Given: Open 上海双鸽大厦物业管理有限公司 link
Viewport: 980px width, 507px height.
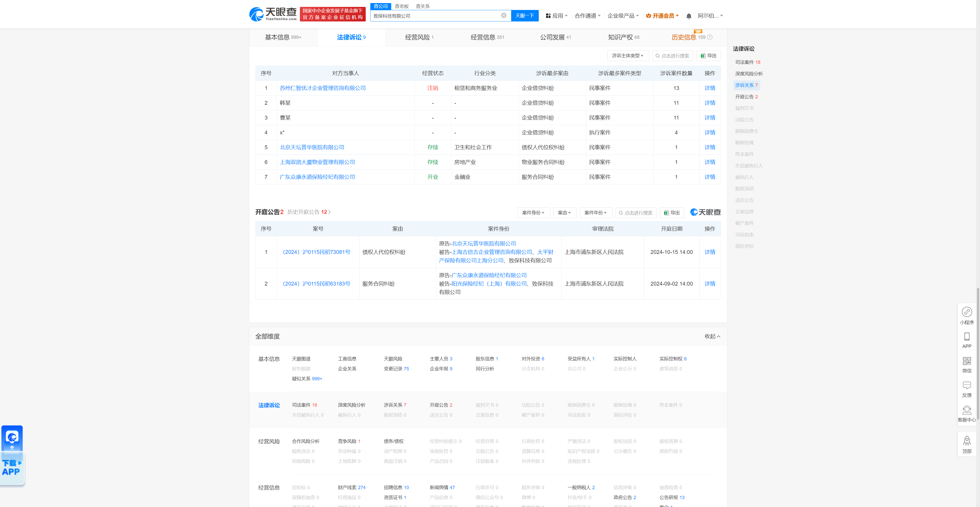Looking at the screenshot, I should (x=317, y=162).
